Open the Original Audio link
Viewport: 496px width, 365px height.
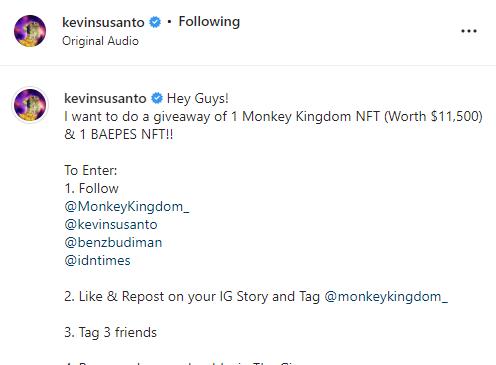(x=100, y=41)
